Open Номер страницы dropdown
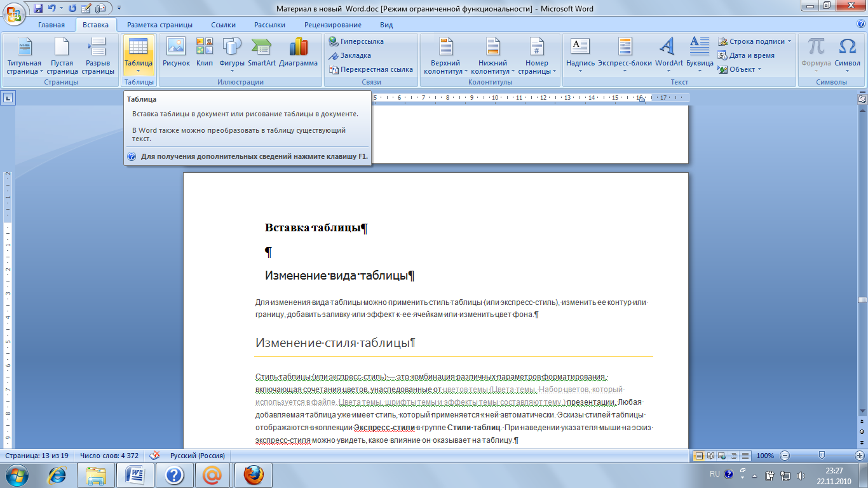 coord(537,56)
